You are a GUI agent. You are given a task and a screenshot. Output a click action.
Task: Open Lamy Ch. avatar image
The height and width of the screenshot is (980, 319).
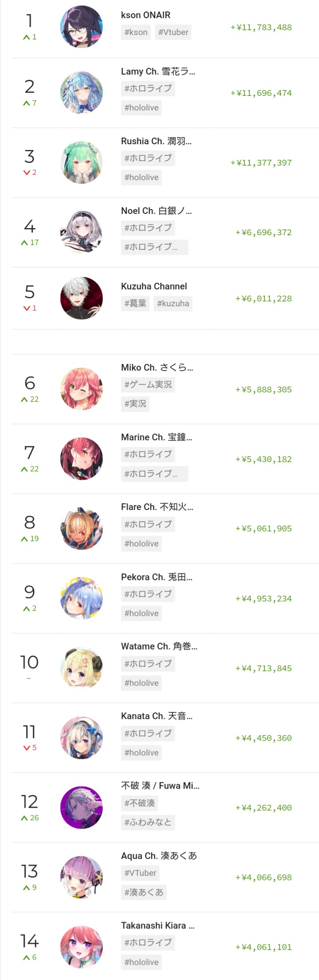point(81,93)
